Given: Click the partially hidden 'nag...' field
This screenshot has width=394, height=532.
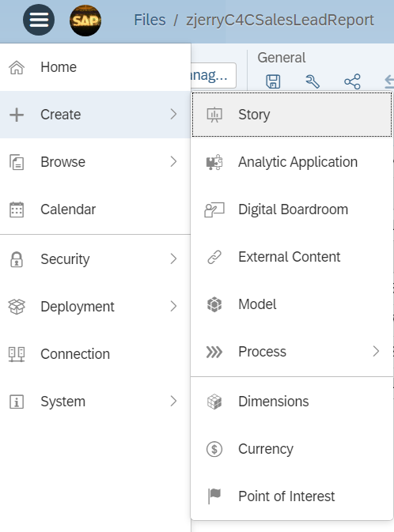Looking at the screenshot, I should [214, 75].
